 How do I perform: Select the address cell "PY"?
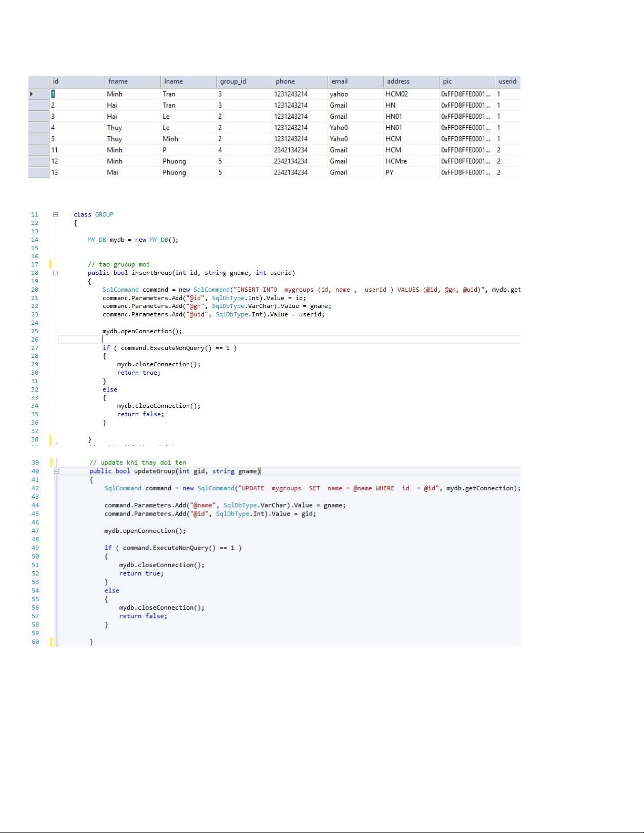click(x=411, y=172)
